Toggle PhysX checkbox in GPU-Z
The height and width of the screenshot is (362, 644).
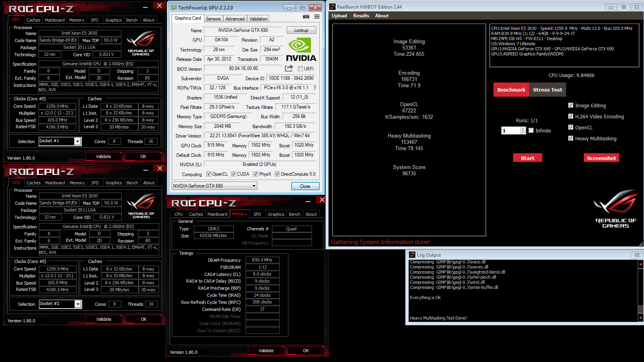(255, 174)
